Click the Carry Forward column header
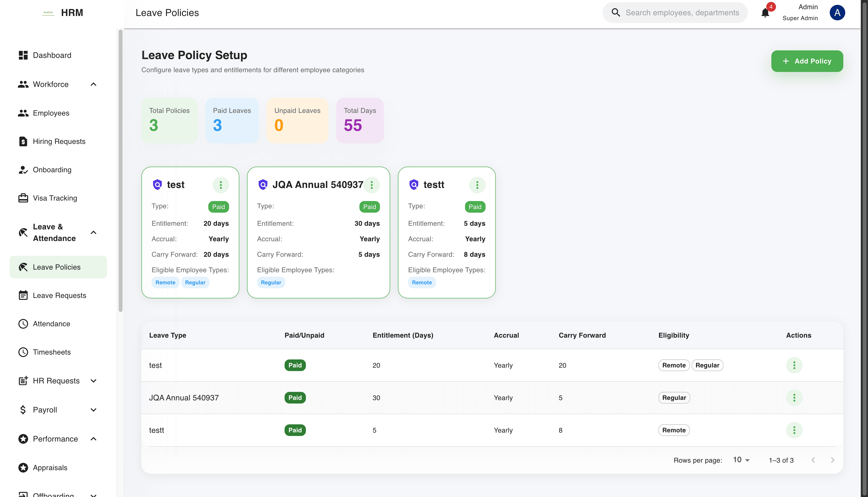Viewport: 868px width, 497px height. pyautogui.click(x=582, y=335)
